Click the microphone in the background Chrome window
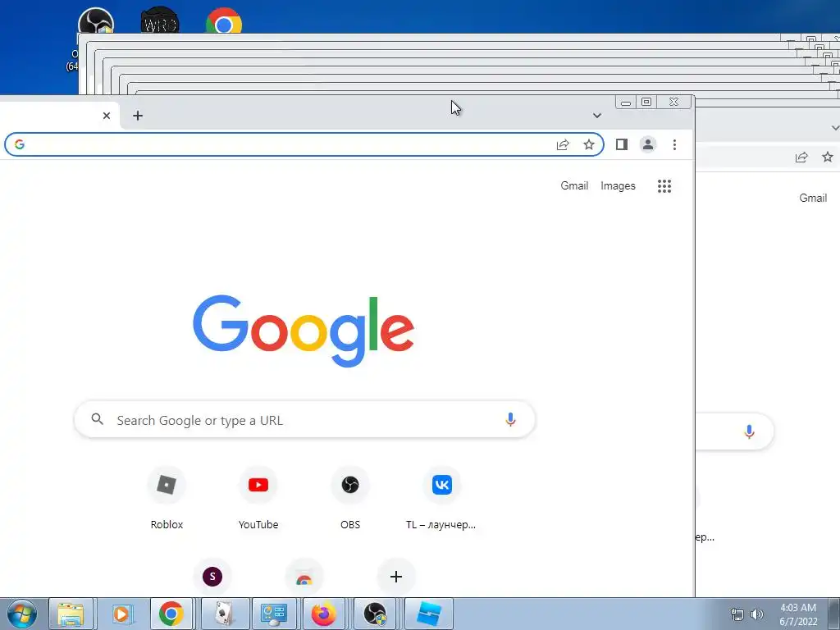840x630 pixels. 749,431
